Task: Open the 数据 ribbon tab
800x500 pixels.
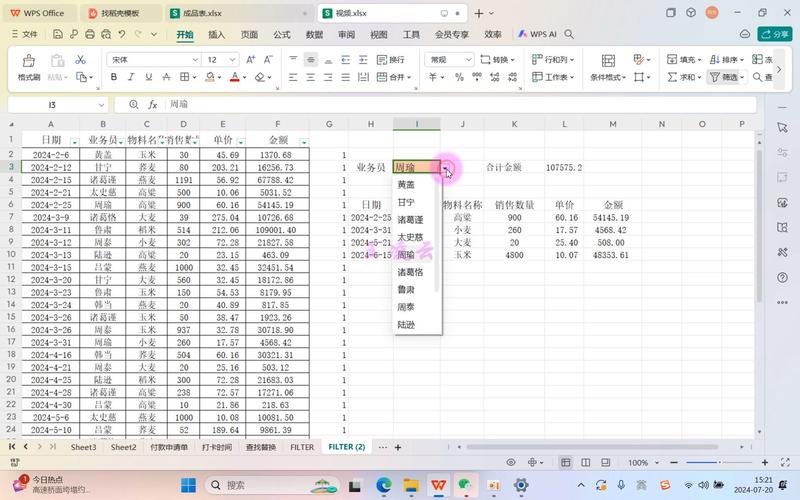Action: pyautogui.click(x=314, y=34)
